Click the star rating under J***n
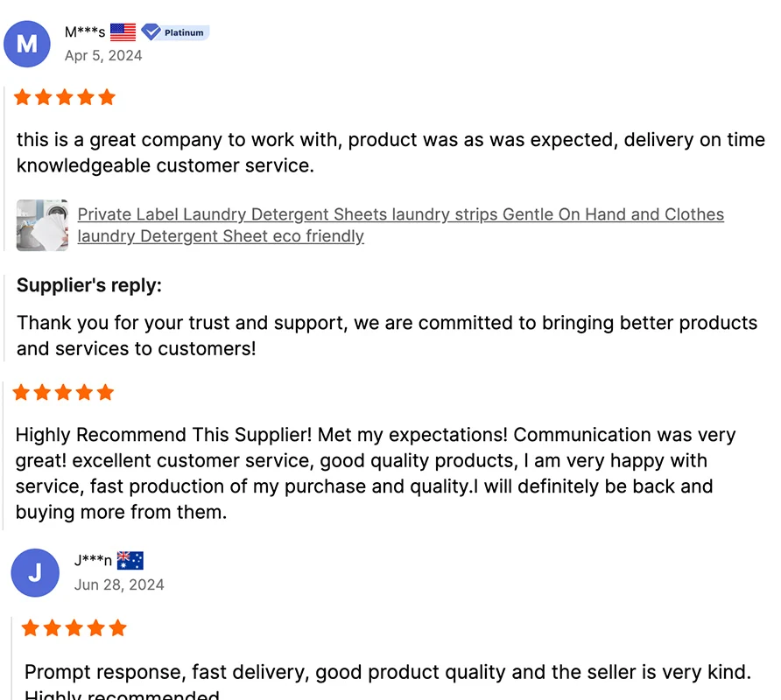781x700 pixels. tap(74, 628)
